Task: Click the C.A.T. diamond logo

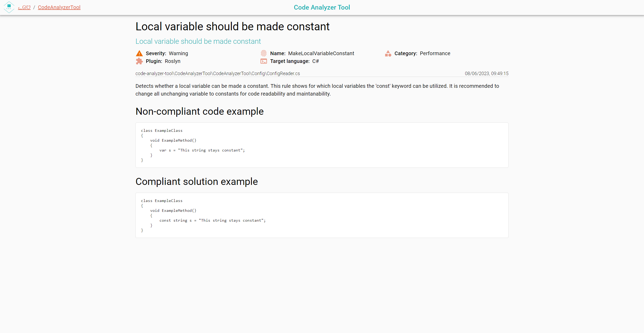Action: (x=9, y=7)
